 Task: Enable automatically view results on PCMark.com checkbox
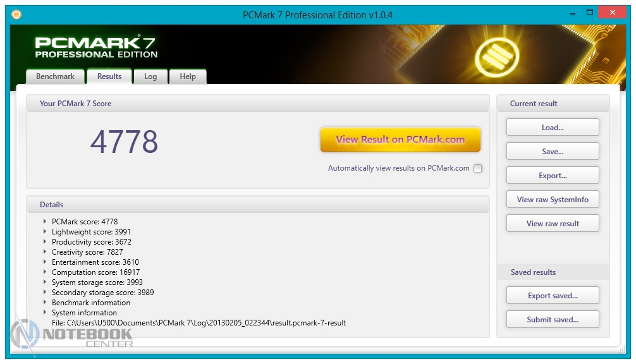[477, 168]
